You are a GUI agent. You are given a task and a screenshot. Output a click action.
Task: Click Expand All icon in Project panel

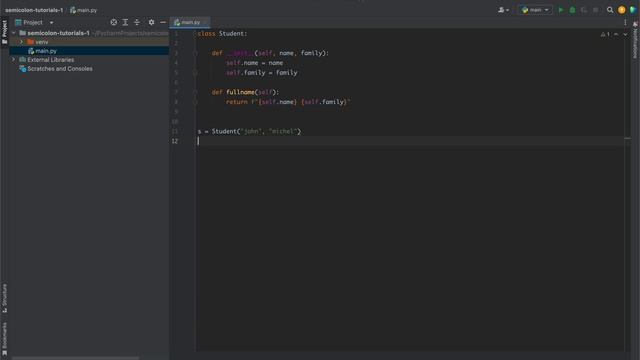(125, 22)
